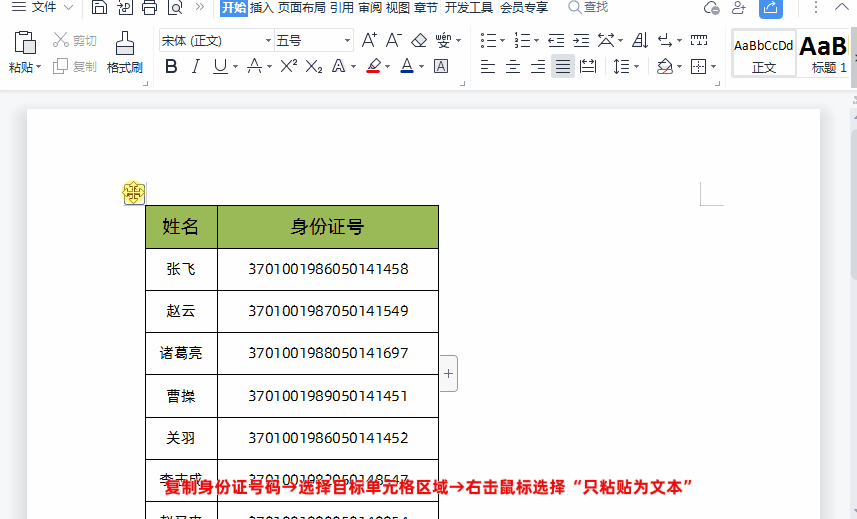Image resolution: width=857 pixels, height=519 pixels.
Task: Toggle strikethrough text icon
Action: pyautogui.click(x=254, y=67)
